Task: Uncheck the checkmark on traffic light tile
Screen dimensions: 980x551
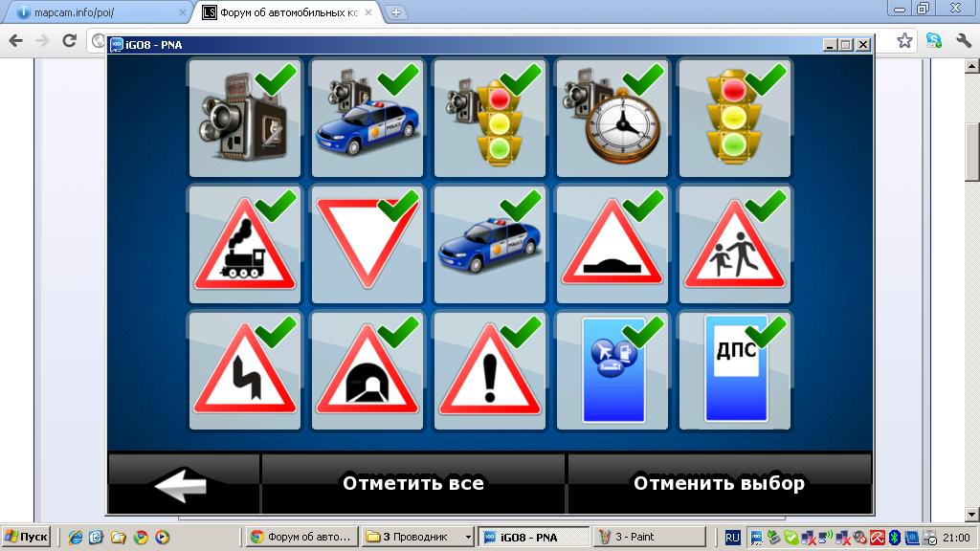Action: coord(766,80)
